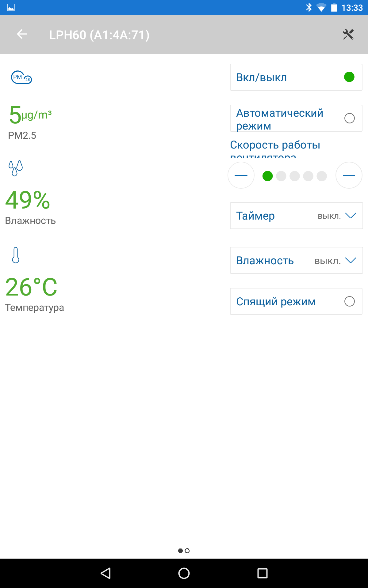The width and height of the screenshot is (368, 588).
Task: Tap the back arrow in header
Action: click(x=22, y=34)
